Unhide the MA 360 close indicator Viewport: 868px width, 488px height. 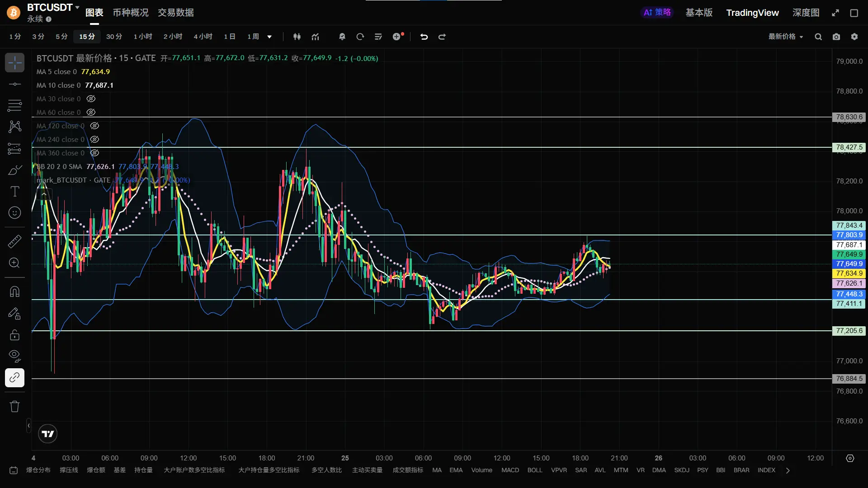click(x=94, y=153)
